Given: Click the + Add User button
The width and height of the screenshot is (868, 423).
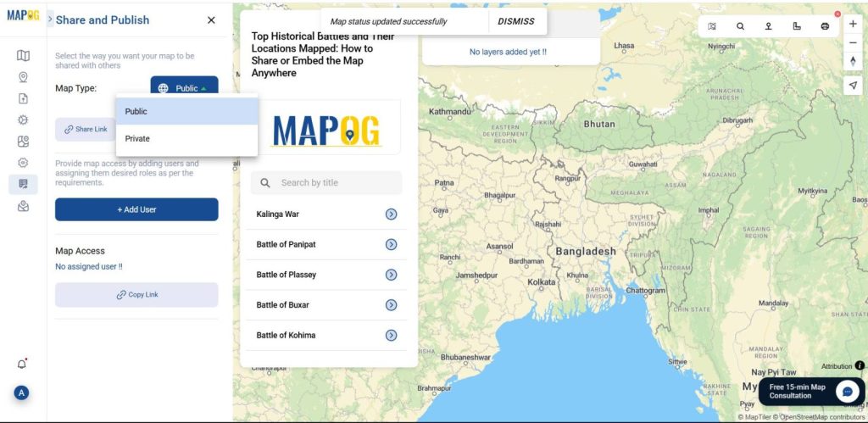Looking at the screenshot, I should (x=136, y=209).
